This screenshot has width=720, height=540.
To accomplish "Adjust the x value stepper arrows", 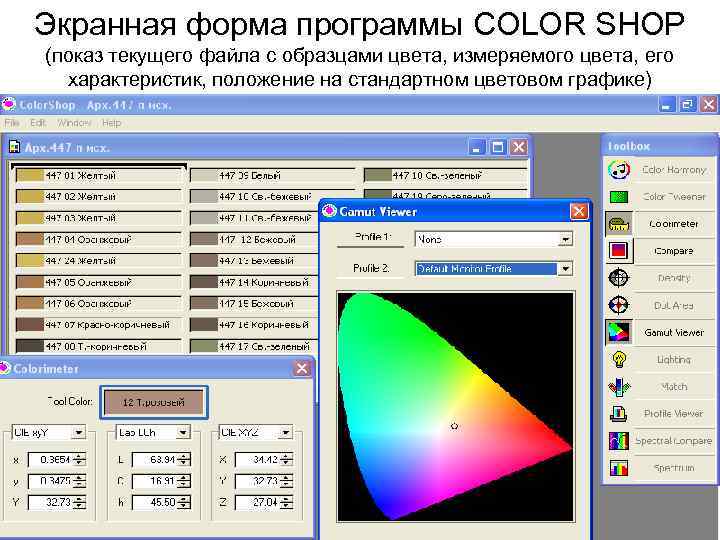I will tap(80, 459).
